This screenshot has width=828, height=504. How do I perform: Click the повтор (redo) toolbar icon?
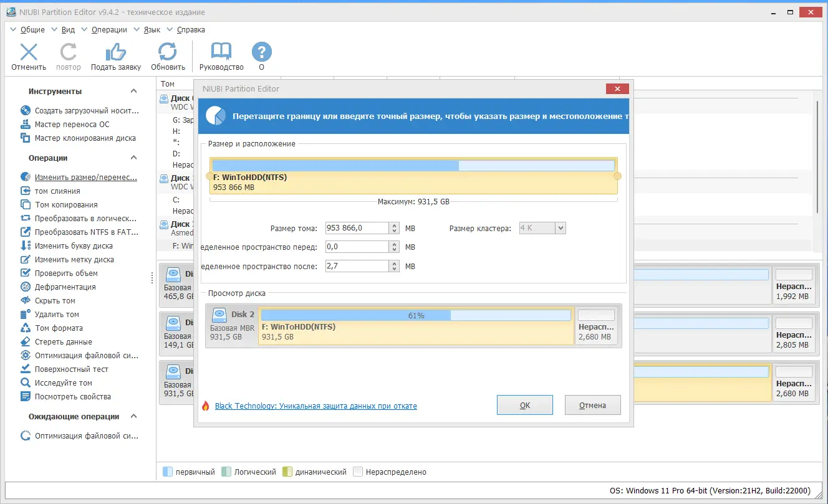click(x=69, y=52)
